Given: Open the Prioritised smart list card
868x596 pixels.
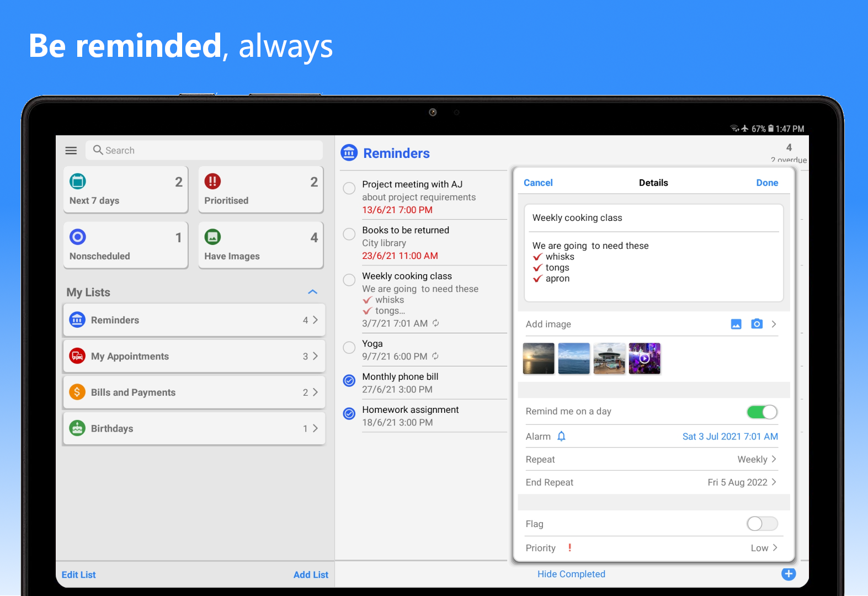Looking at the screenshot, I should pyautogui.click(x=260, y=189).
